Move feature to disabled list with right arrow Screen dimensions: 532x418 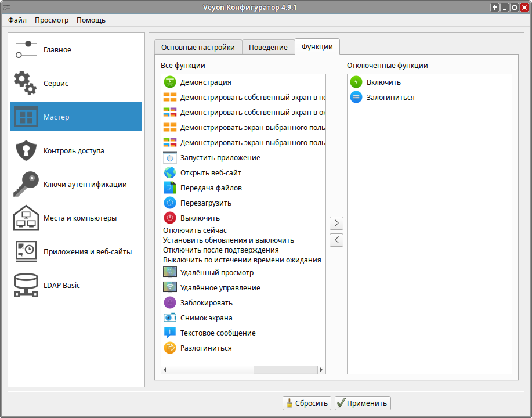[336, 223]
